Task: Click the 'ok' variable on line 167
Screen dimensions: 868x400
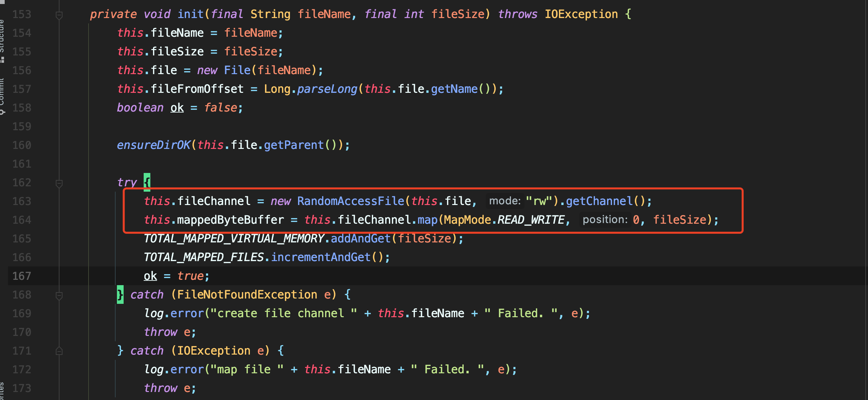Action: pos(150,276)
